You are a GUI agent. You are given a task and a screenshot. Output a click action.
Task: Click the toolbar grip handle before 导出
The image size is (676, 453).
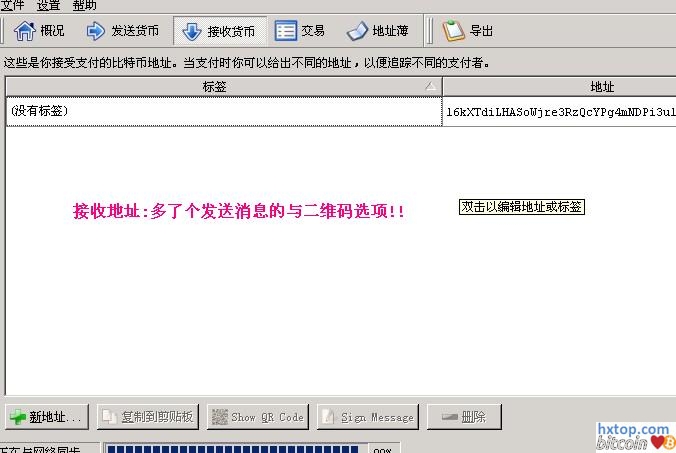[x=431, y=31]
